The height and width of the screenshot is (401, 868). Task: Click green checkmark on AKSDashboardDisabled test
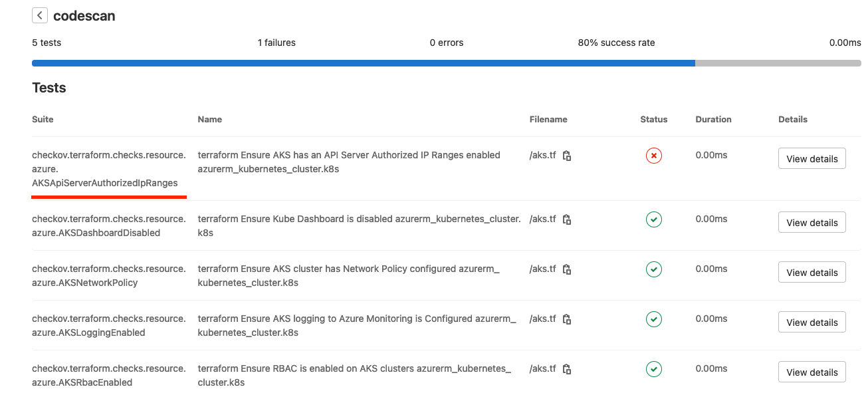click(653, 219)
